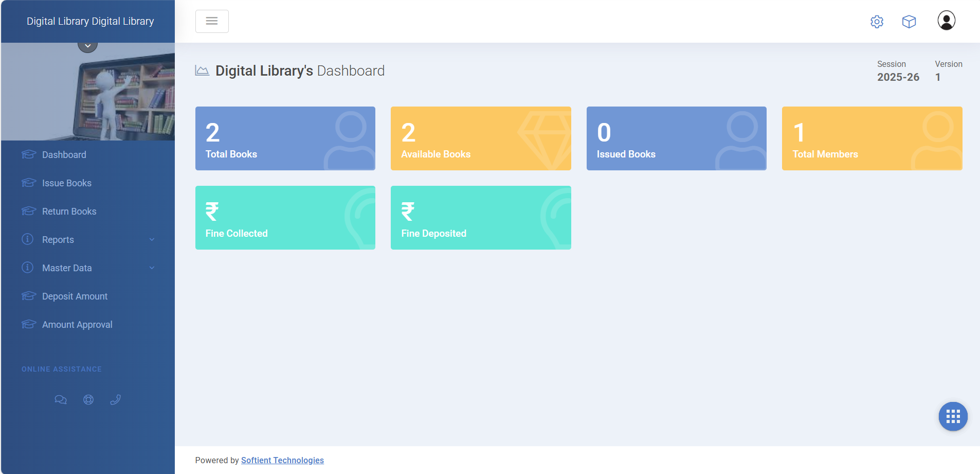Click graduation cap icon beside Return Books
980x474 pixels.
[29, 211]
